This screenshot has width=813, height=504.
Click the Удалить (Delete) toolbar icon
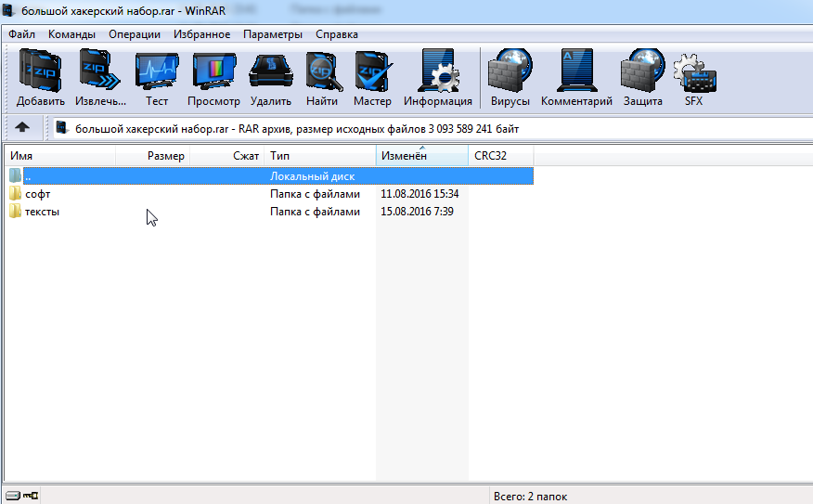click(x=271, y=78)
